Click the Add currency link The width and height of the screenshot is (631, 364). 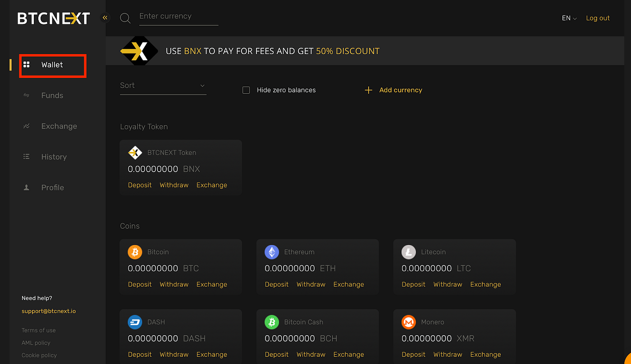[401, 90]
